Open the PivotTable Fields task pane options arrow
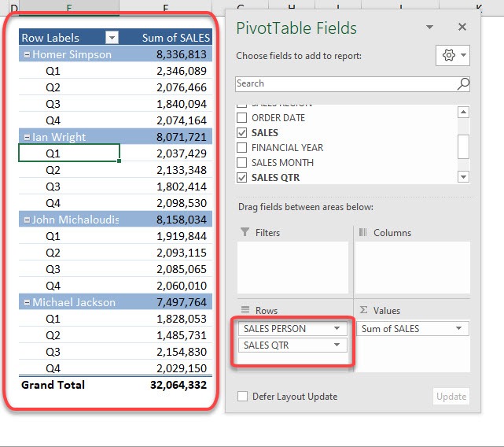 (429, 27)
